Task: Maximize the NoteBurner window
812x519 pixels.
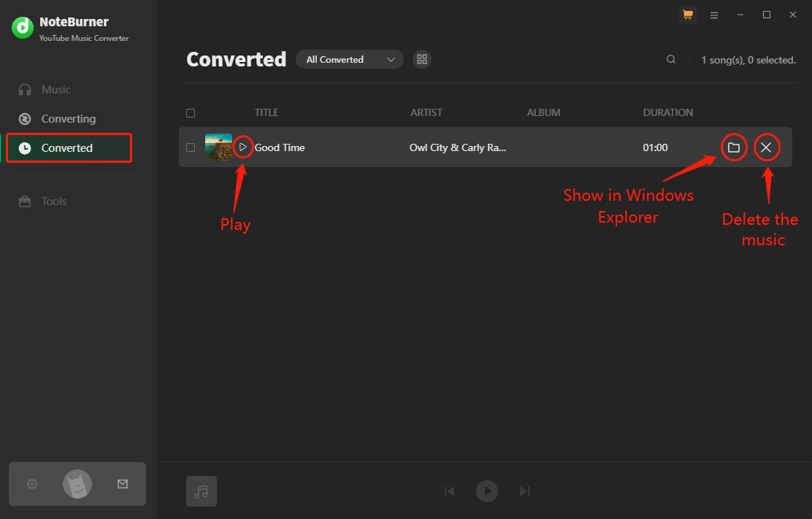Action: (x=767, y=15)
